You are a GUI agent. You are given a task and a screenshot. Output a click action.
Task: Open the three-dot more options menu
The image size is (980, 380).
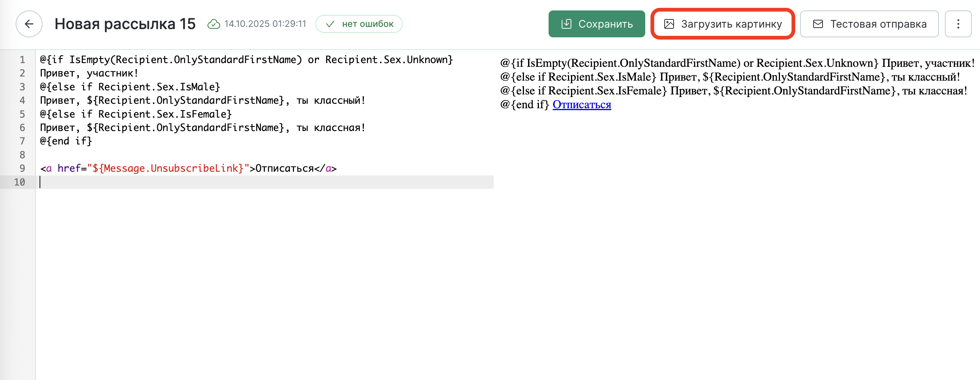pos(958,24)
